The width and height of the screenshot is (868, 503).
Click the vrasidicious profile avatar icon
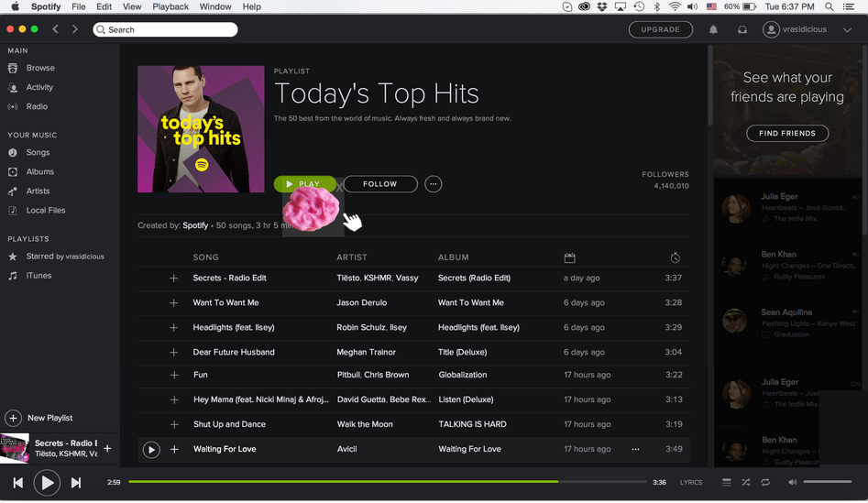tap(771, 29)
